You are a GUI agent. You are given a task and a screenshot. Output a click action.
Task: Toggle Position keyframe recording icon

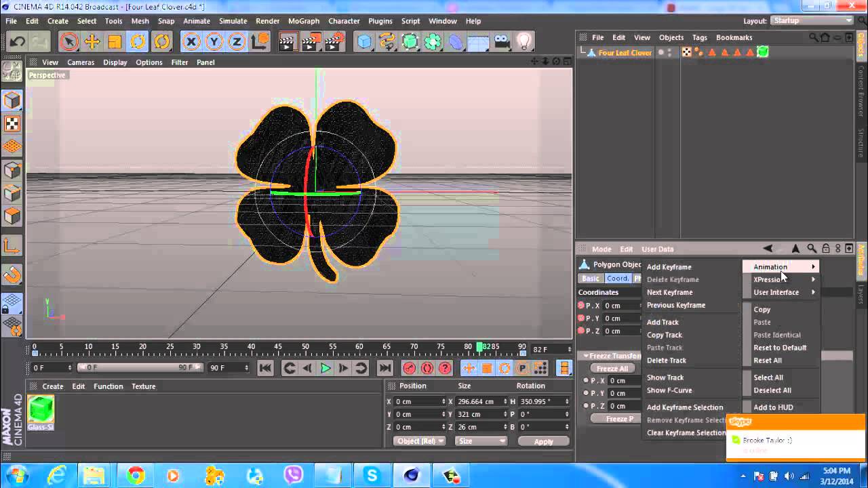pyautogui.click(x=469, y=368)
